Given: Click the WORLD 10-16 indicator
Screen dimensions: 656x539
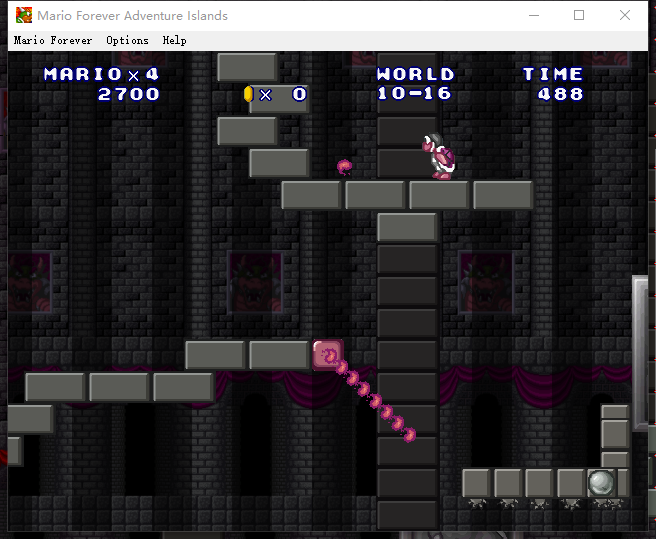Looking at the screenshot, I should pos(415,84).
